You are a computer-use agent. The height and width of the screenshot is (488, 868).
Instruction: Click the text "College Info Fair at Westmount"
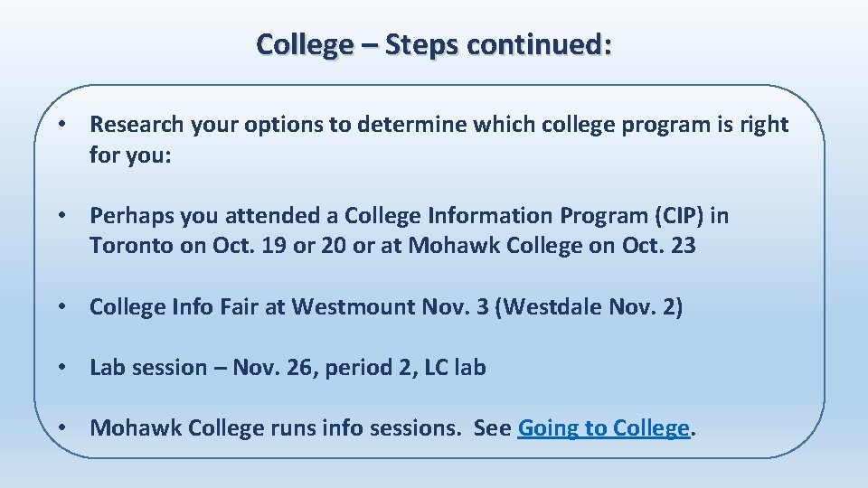tap(252, 306)
